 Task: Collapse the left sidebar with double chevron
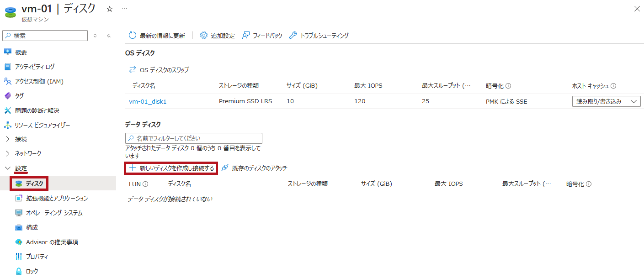tap(109, 36)
